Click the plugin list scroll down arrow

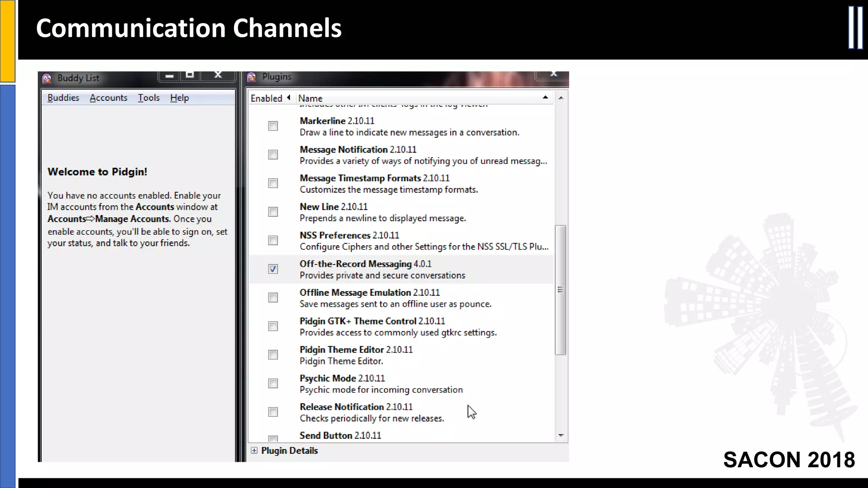point(561,435)
